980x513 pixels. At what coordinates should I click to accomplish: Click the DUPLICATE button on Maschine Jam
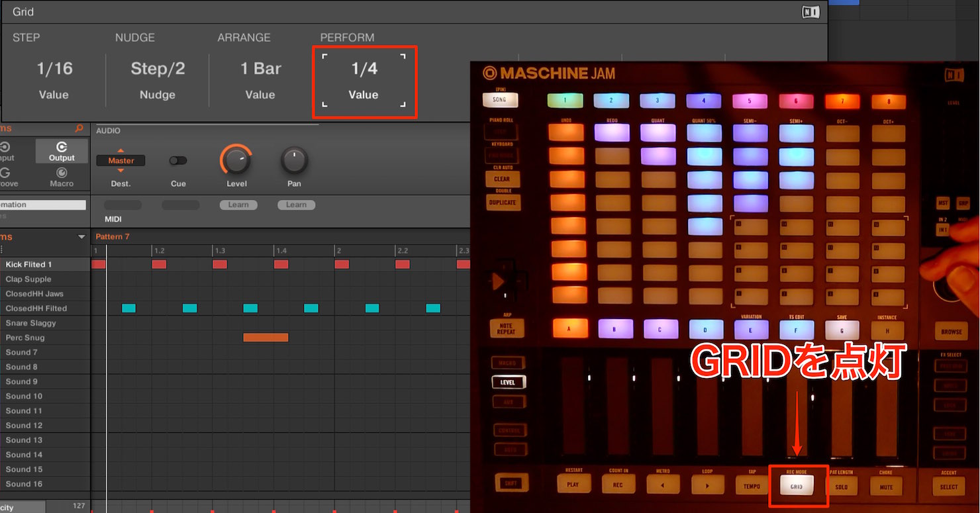click(x=502, y=203)
